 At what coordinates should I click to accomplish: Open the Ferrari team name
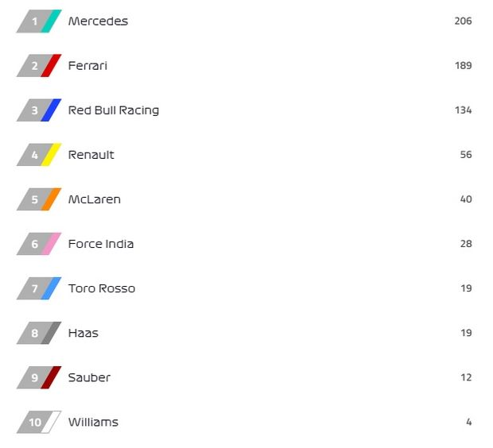[87, 66]
